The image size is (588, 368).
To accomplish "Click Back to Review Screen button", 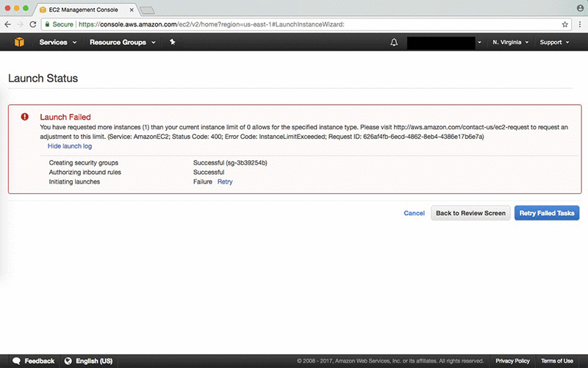I will 470,213.
